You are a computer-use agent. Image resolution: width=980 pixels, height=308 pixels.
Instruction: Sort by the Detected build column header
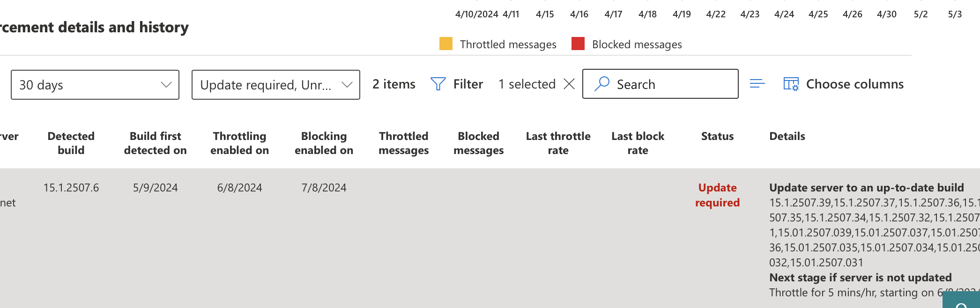[x=71, y=143]
